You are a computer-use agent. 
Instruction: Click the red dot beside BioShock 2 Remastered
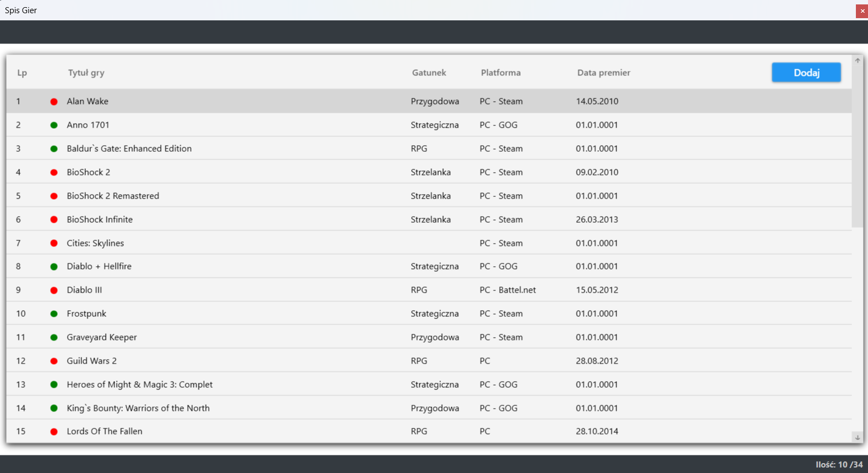pos(54,196)
